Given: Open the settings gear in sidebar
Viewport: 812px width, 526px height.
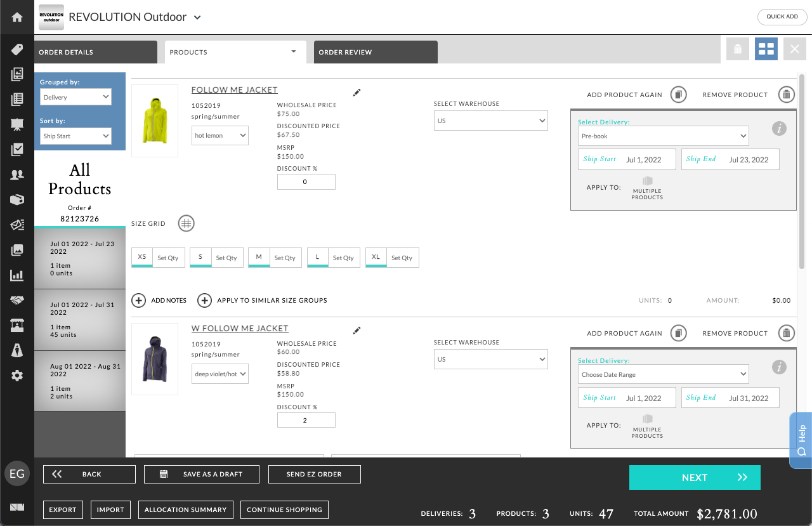Looking at the screenshot, I should 17,376.
